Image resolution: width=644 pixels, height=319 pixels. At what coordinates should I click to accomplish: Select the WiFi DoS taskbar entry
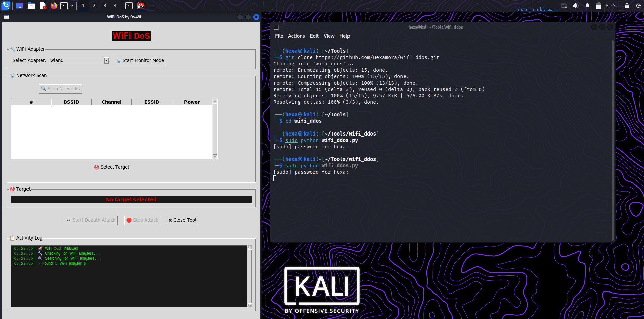click(141, 6)
